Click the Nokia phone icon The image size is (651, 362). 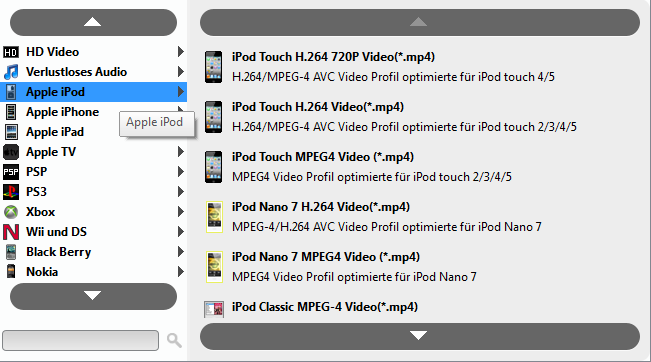point(11,272)
